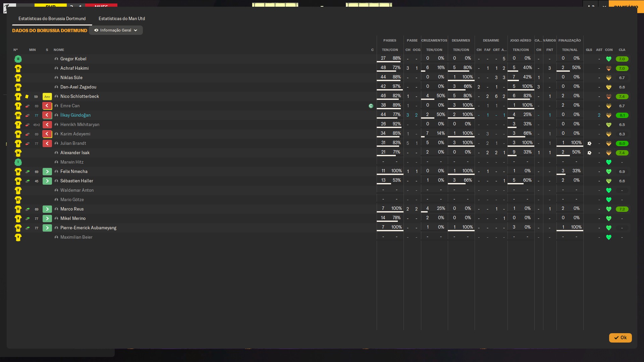
Task: Click Marco Reus's 7.2 rating badge
Action: [x=622, y=209]
